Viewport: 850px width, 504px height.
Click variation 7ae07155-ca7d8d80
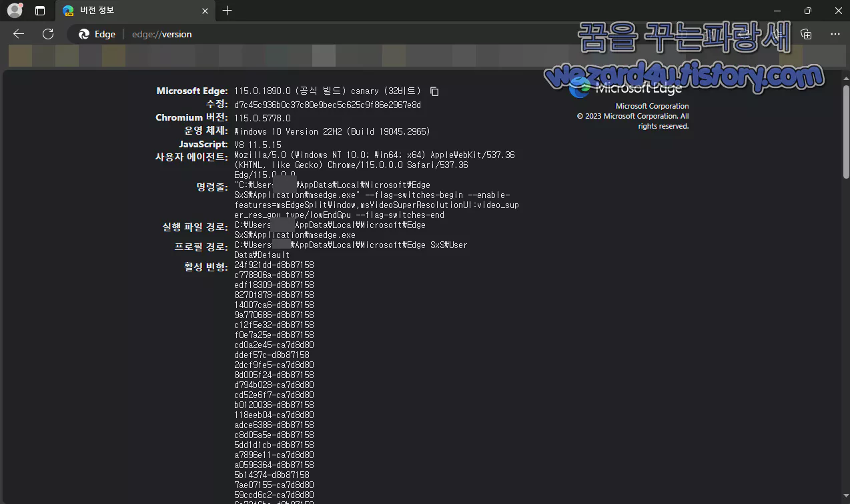274,485
